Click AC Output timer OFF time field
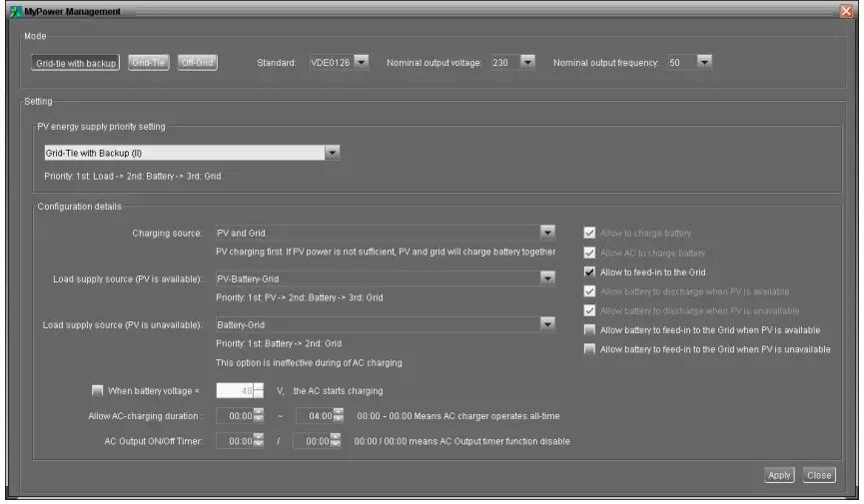The height and width of the screenshot is (504, 864). click(312, 441)
